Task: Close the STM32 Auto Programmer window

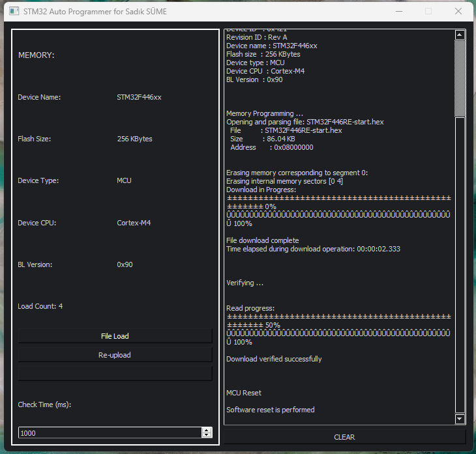Action: pos(458,11)
